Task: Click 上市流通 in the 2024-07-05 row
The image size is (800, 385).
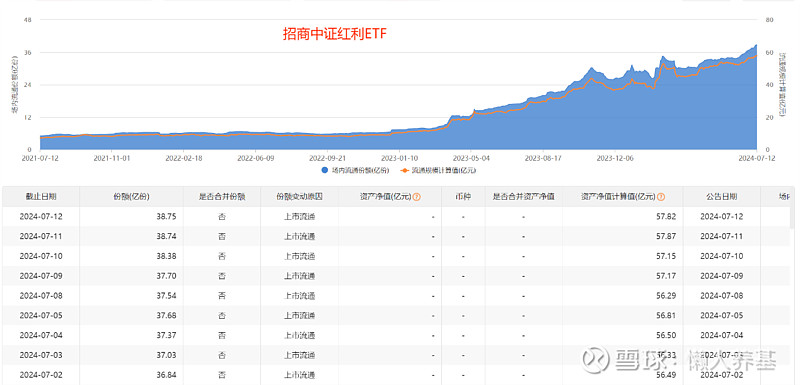Action: (299, 315)
